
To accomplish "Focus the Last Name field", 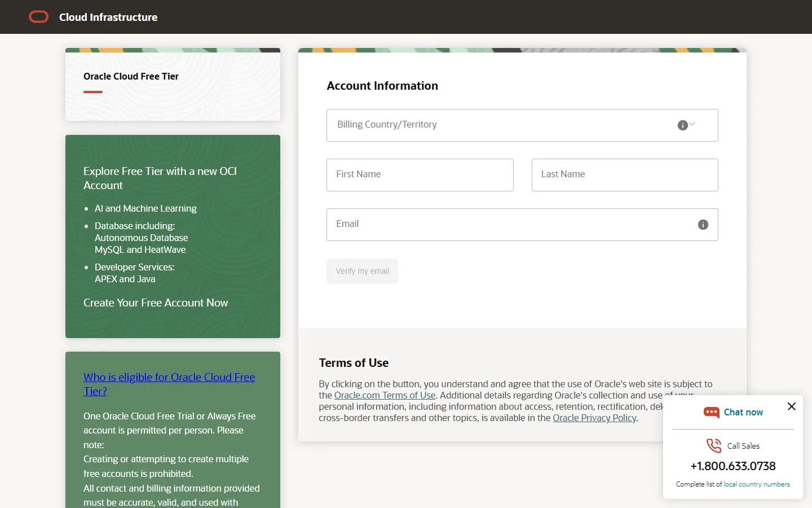I will pos(625,175).
